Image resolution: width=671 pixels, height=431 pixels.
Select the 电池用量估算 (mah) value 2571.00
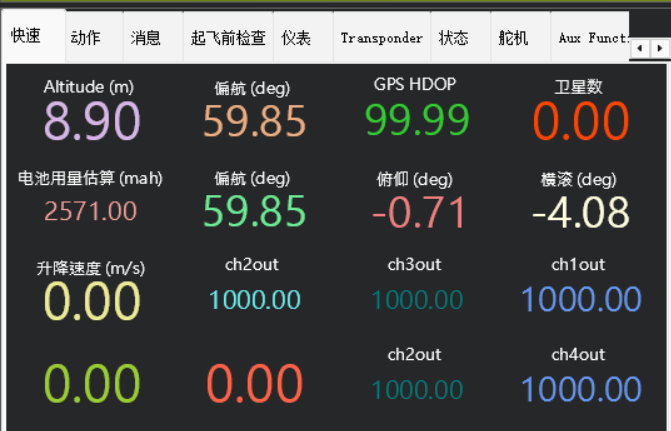90,211
